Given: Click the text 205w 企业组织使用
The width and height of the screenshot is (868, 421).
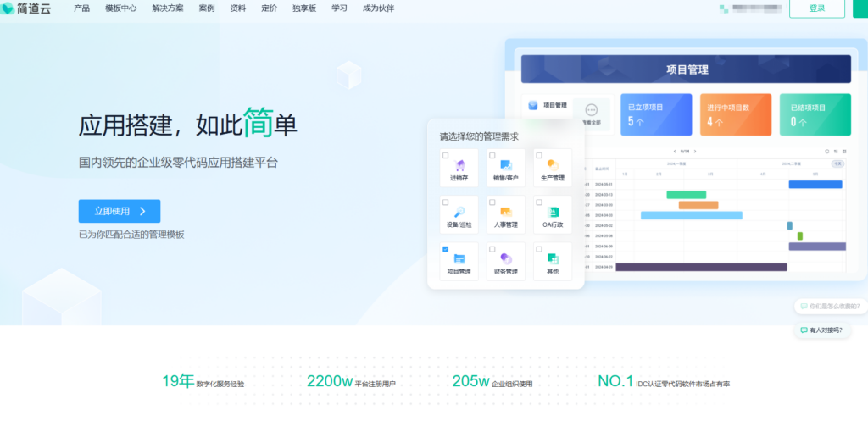Looking at the screenshot, I should (492, 382).
